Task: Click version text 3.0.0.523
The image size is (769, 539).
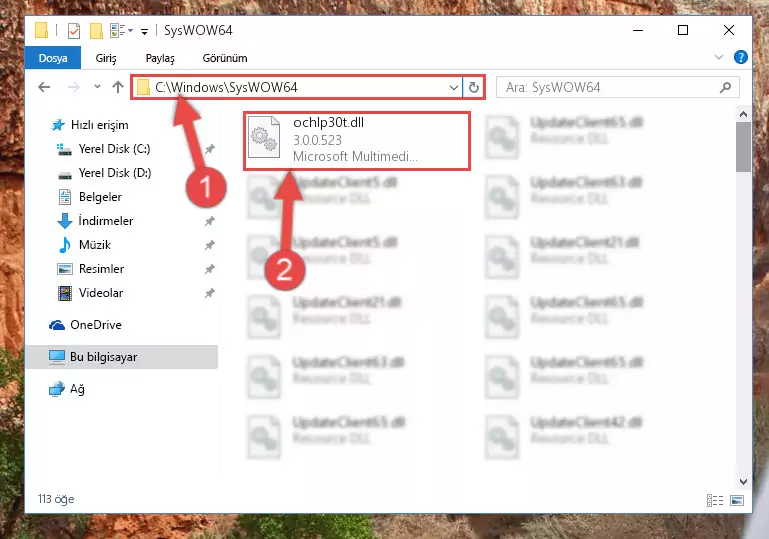Action: click(x=317, y=140)
